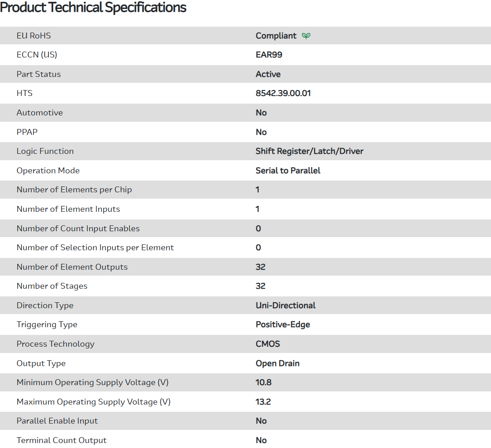The width and height of the screenshot is (491, 448).
Task: Click the Product Technical Specifications heading
Action: point(93,8)
